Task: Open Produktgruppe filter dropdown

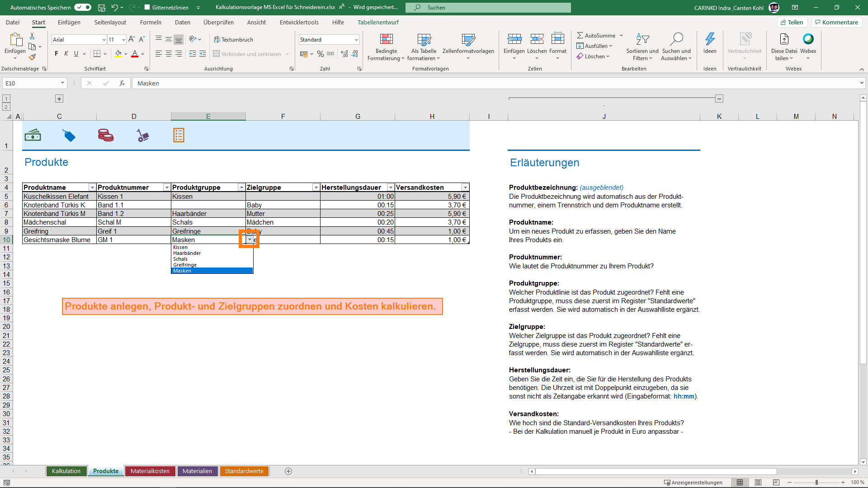Action: point(241,188)
